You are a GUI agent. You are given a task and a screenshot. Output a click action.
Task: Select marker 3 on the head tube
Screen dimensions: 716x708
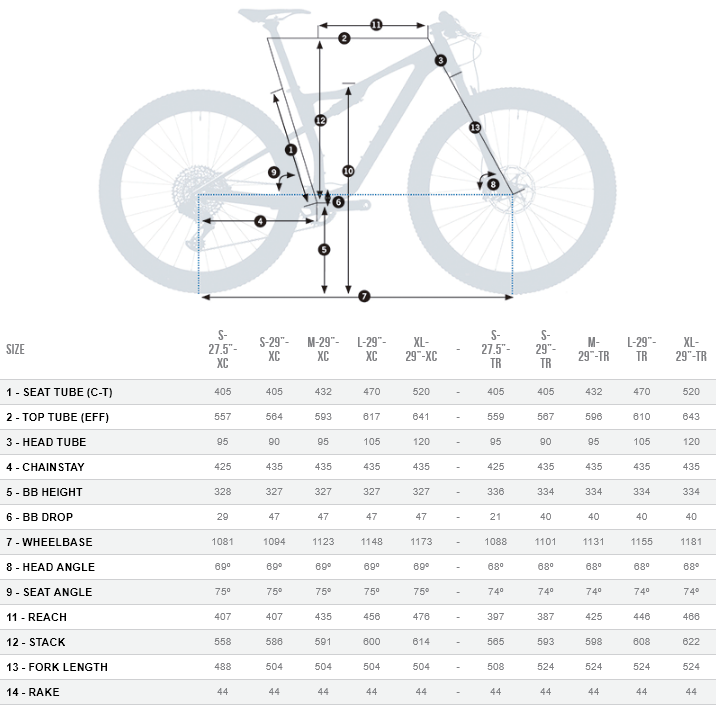coord(441,61)
